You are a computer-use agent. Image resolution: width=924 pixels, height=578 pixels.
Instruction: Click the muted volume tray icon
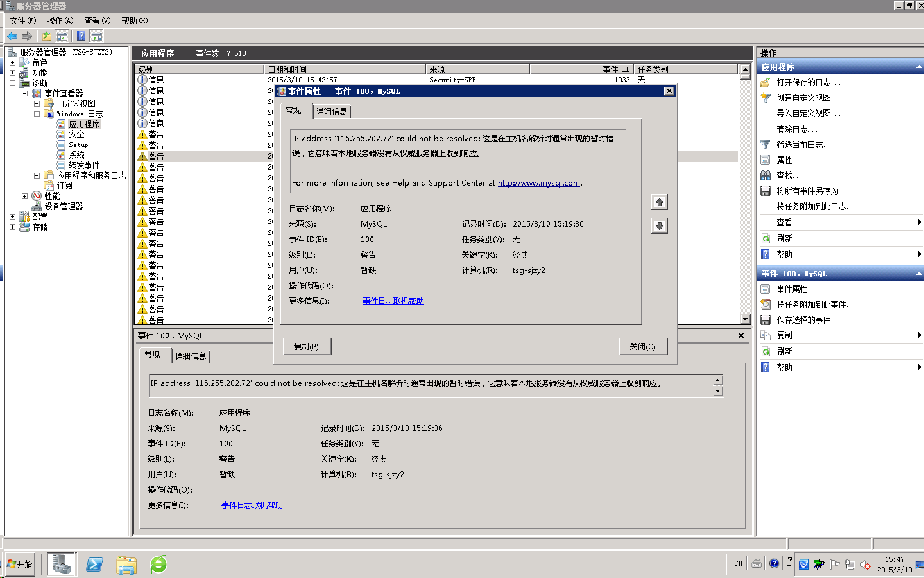point(865,565)
